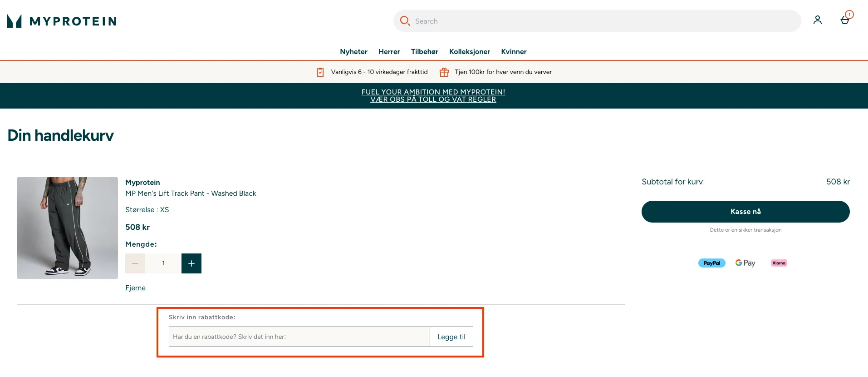Click the 'Din handlekurv' heading
Screen dimensions: 868x377
[x=60, y=135]
